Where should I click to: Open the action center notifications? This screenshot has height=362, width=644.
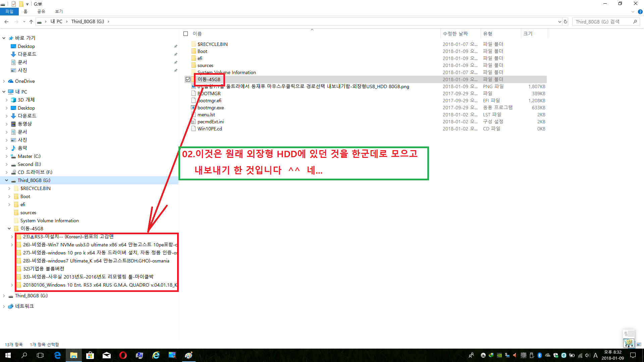tap(633, 355)
